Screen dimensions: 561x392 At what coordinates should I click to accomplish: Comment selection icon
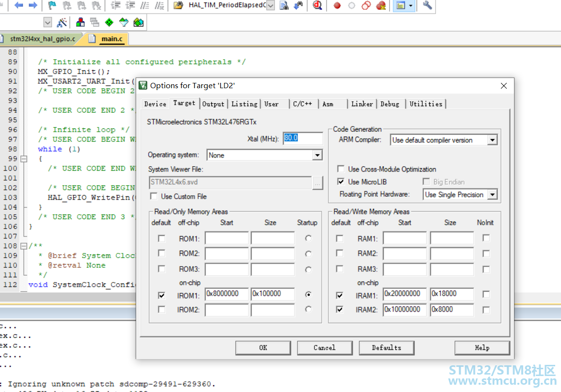(145, 5)
